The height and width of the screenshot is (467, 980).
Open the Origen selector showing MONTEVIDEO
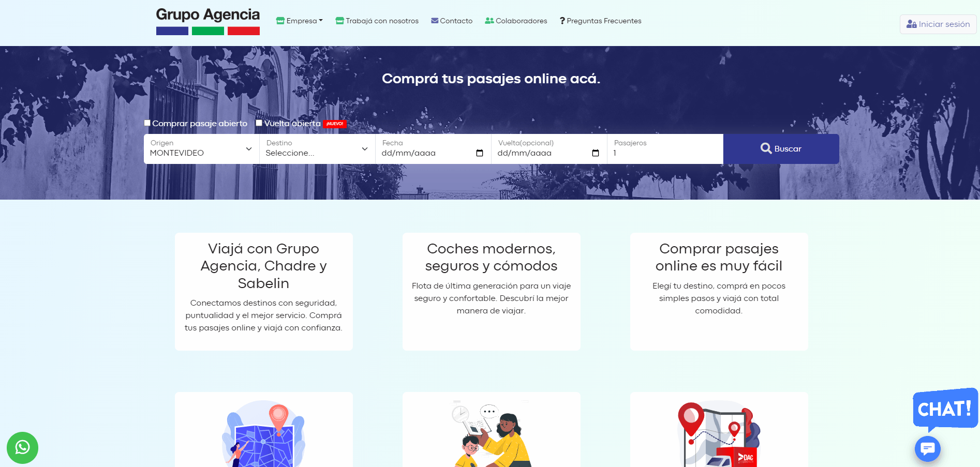(200, 149)
